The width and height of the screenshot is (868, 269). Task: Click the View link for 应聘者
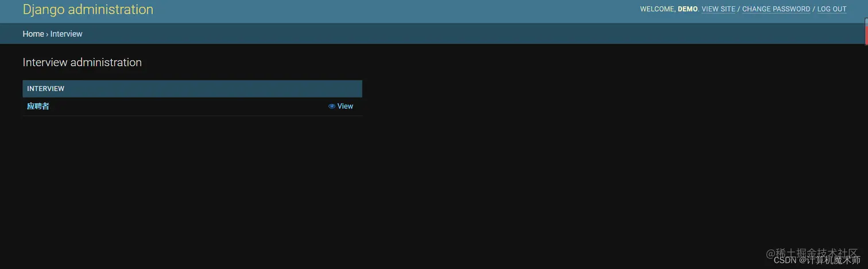coord(345,106)
